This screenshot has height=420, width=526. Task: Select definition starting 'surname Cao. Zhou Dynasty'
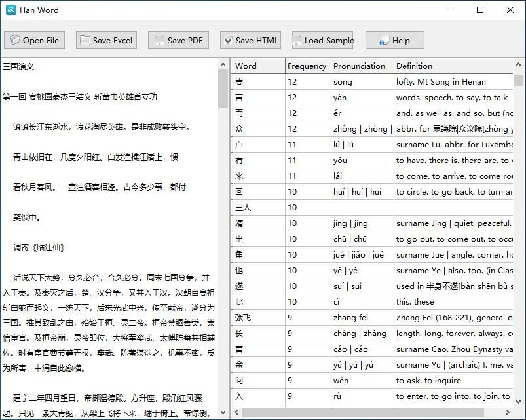[453, 349]
